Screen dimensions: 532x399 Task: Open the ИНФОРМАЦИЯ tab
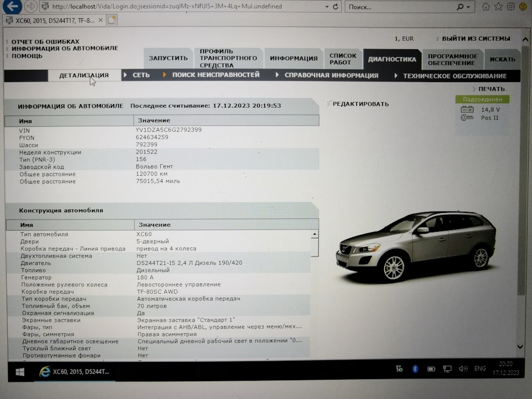[293, 59]
